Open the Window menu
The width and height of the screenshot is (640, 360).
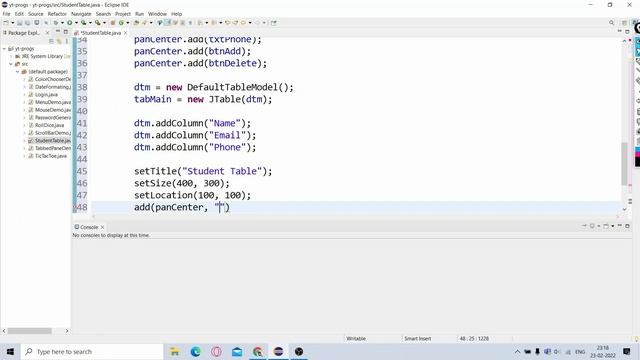coord(157,14)
